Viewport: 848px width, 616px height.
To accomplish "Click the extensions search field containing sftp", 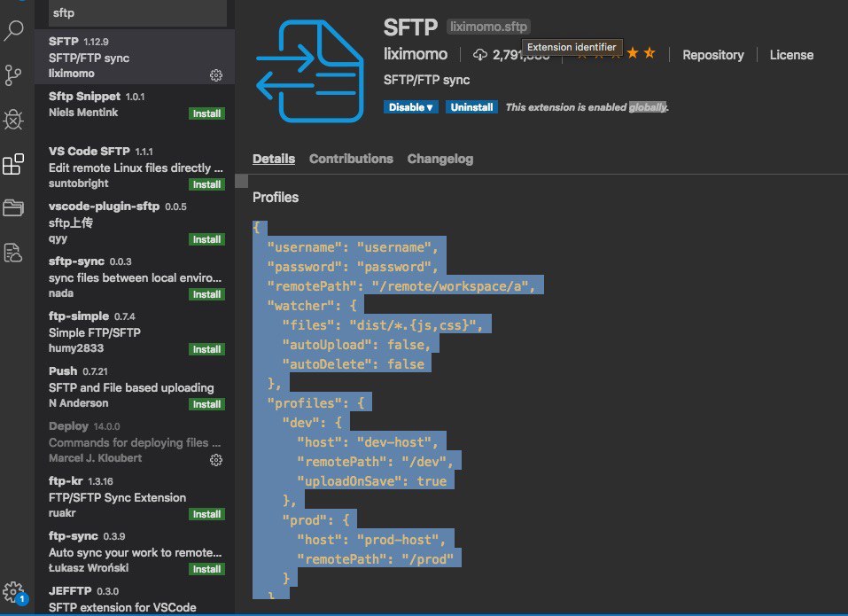I will (x=137, y=13).
